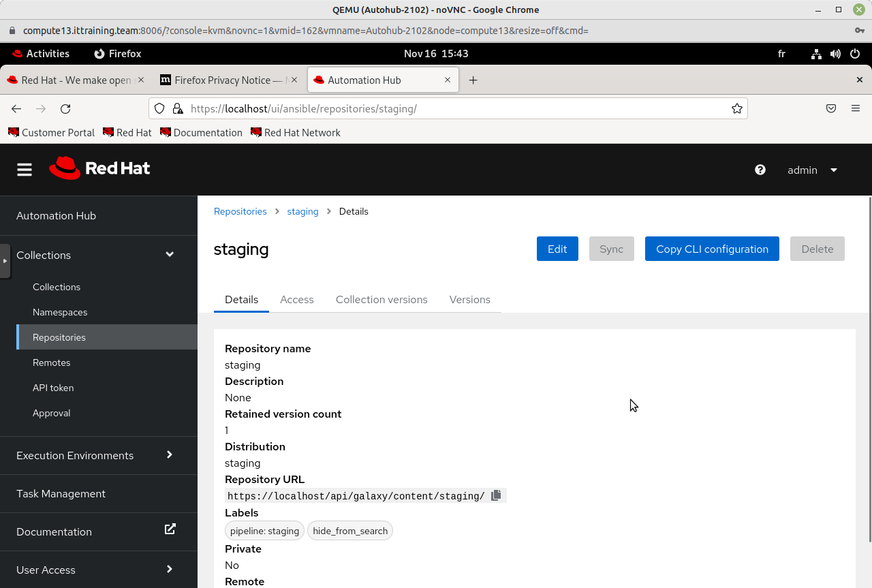The width and height of the screenshot is (872, 588).
Task: Open the Red Hat bookmark
Action: (127, 132)
